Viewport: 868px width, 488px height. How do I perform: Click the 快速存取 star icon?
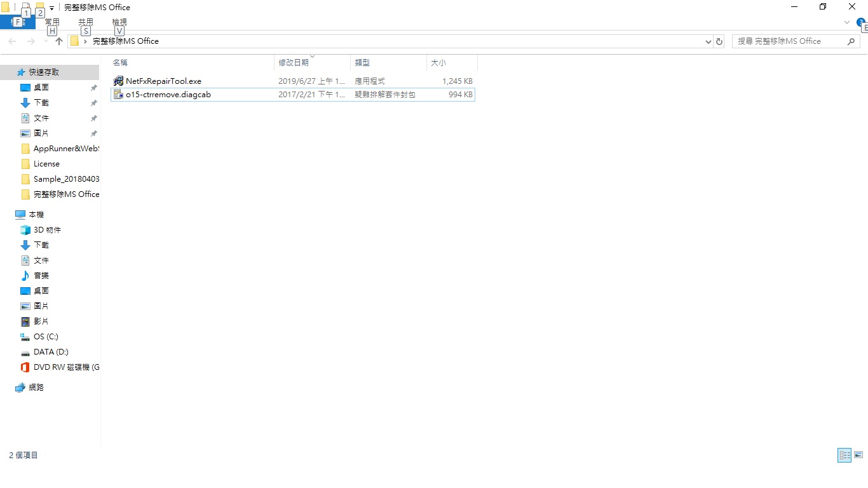click(21, 72)
